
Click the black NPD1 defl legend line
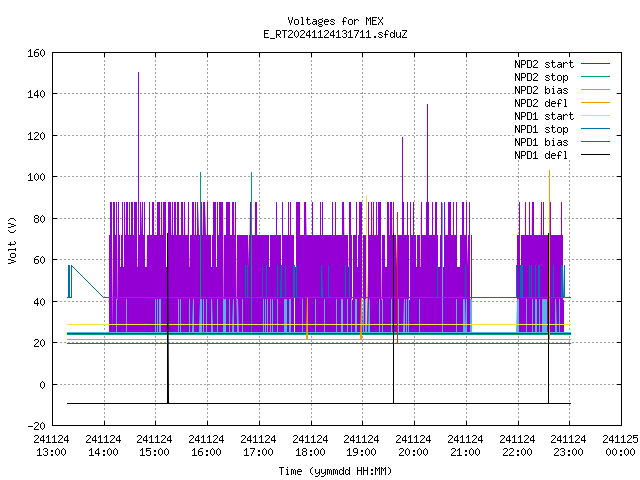point(596,155)
